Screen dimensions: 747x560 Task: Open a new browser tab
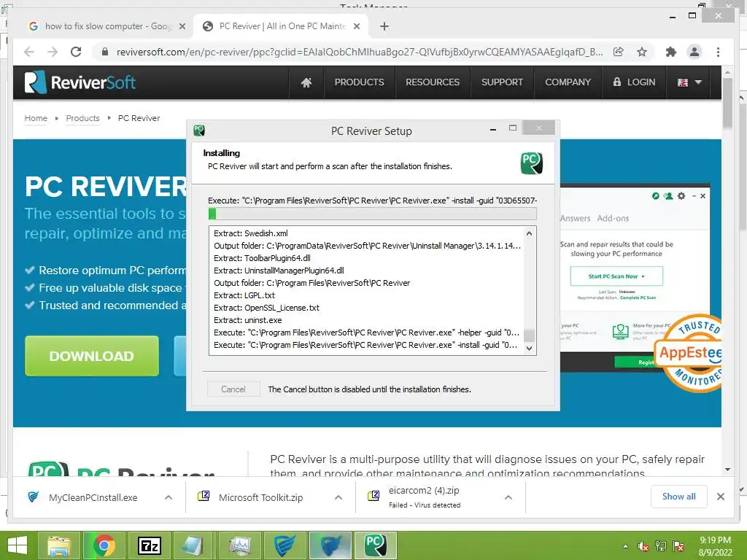[x=384, y=26]
